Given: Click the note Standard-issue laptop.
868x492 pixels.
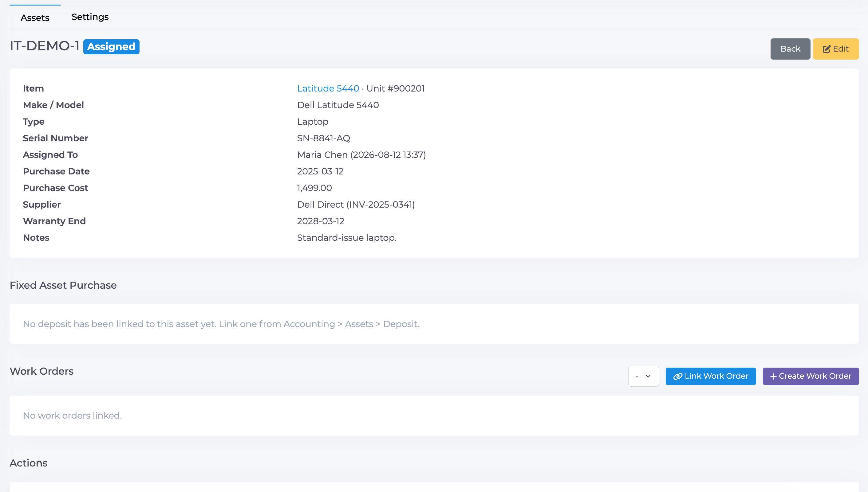Looking at the screenshot, I should [x=347, y=237].
